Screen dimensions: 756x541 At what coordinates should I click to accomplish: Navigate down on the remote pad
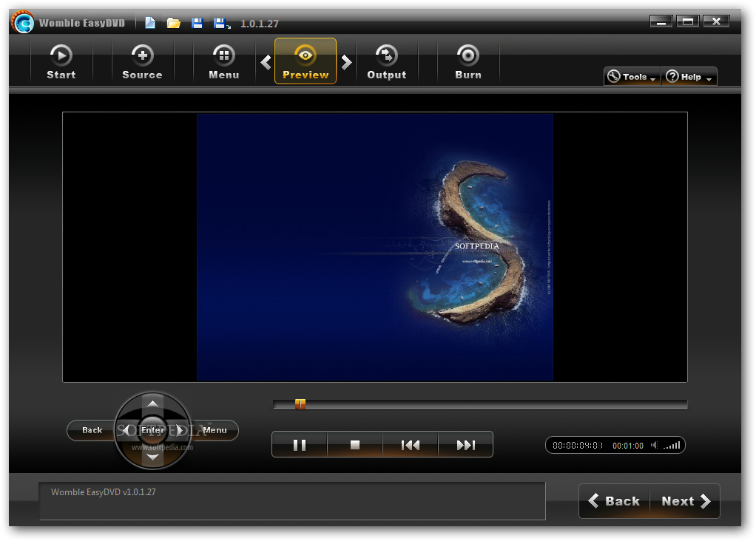coord(153,457)
